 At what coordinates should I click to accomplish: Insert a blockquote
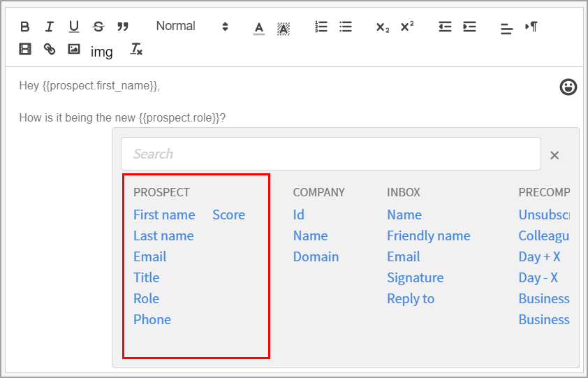pyautogui.click(x=123, y=27)
